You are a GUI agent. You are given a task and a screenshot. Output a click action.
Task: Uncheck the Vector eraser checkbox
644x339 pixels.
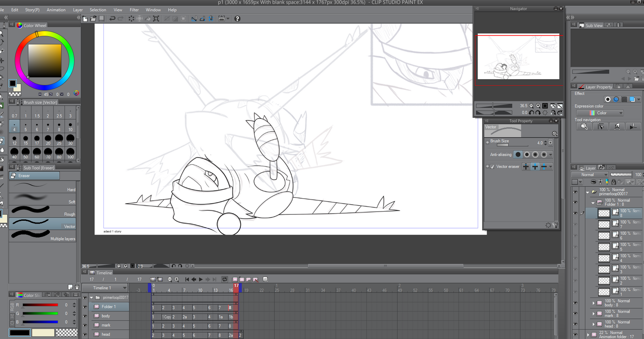pos(492,166)
